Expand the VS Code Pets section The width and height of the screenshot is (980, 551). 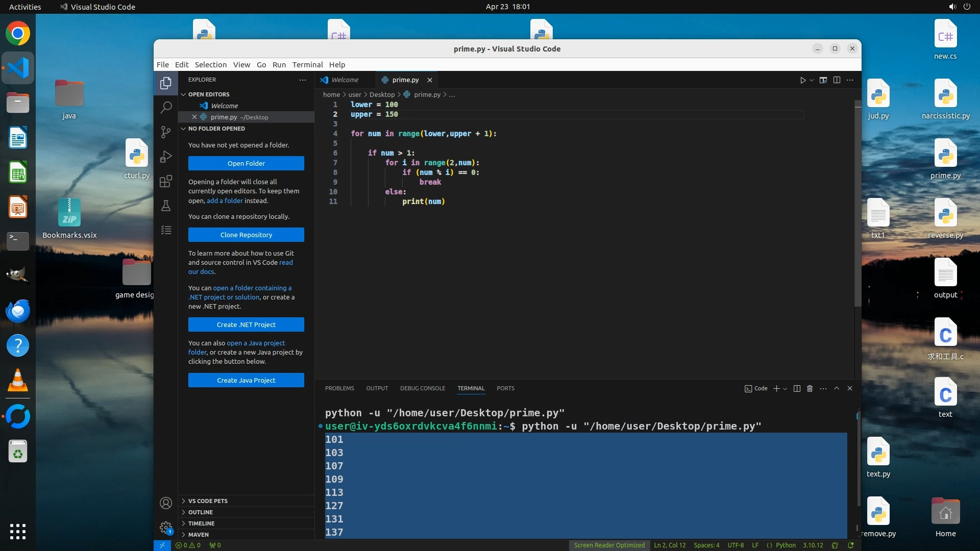click(208, 501)
